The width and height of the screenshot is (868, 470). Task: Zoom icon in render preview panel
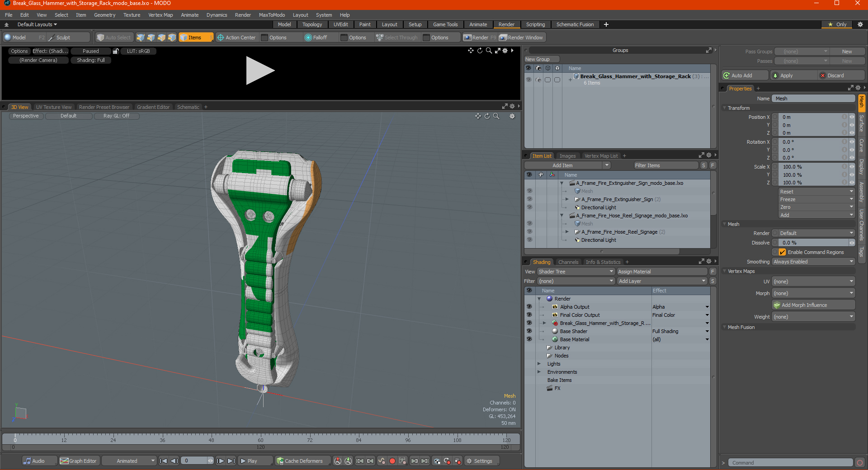[x=489, y=51]
